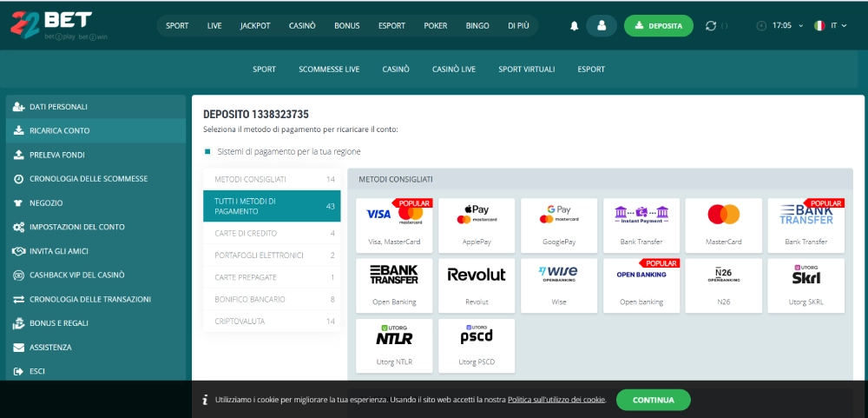Select the Wise open banking method
This screenshot has width=868, height=418.
[x=559, y=286]
